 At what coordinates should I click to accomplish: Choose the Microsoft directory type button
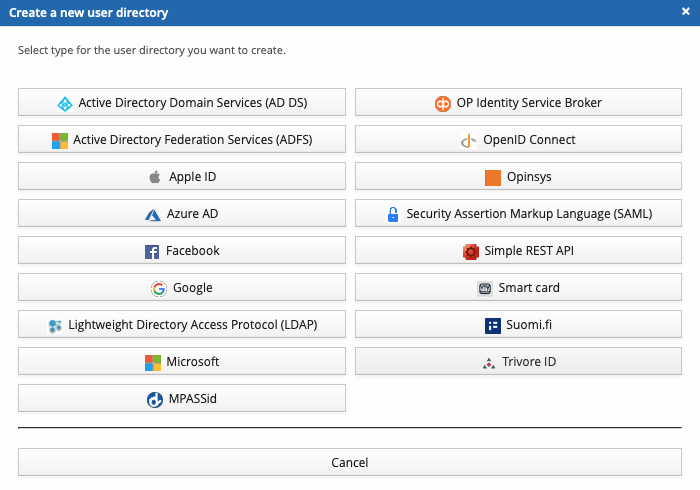pyautogui.click(x=182, y=362)
